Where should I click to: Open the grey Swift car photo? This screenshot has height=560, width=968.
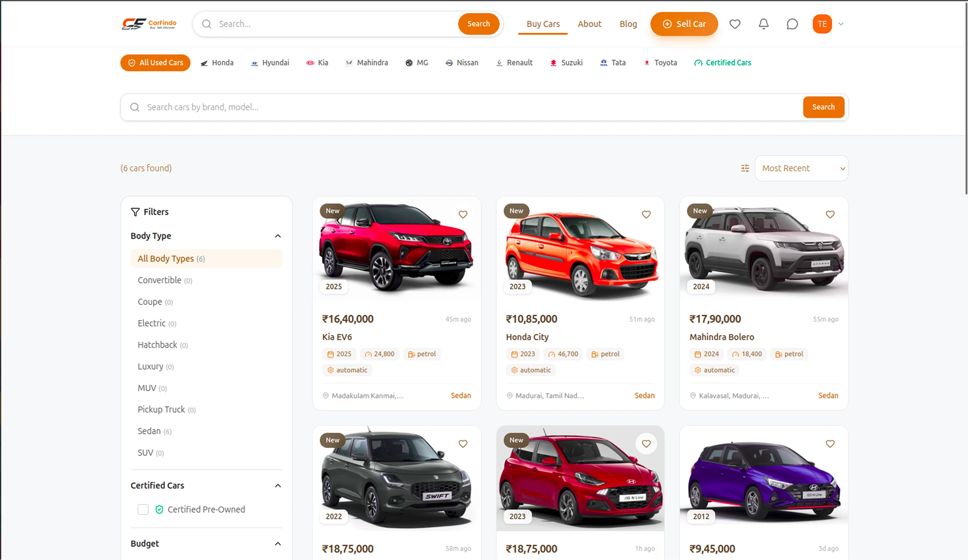(x=397, y=478)
